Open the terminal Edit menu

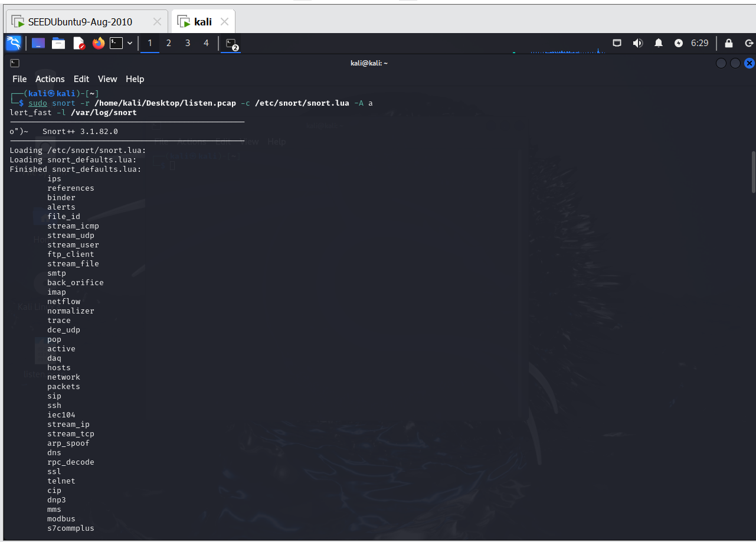[81, 79]
